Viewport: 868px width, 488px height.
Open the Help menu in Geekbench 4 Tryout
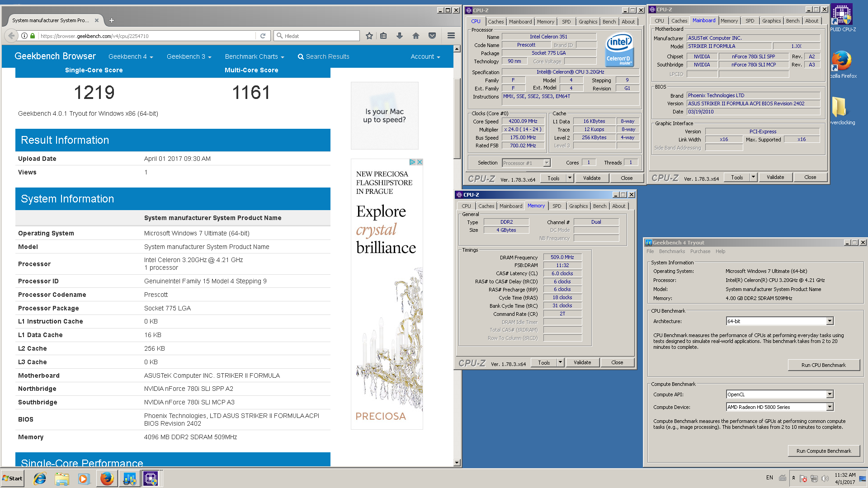tap(720, 251)
